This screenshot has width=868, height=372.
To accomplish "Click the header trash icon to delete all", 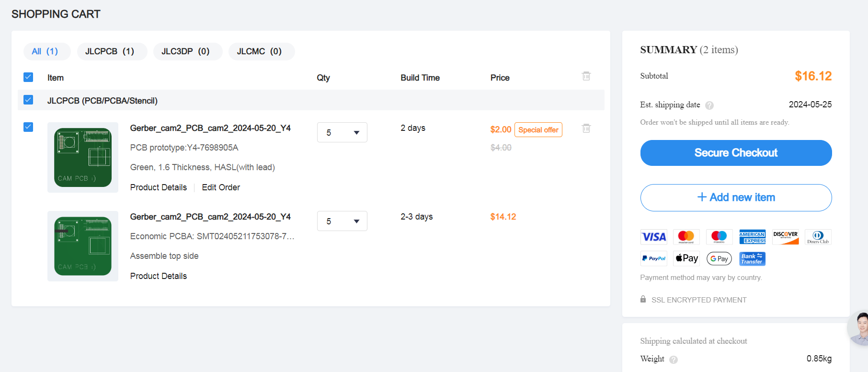I will tap(586, 76).
